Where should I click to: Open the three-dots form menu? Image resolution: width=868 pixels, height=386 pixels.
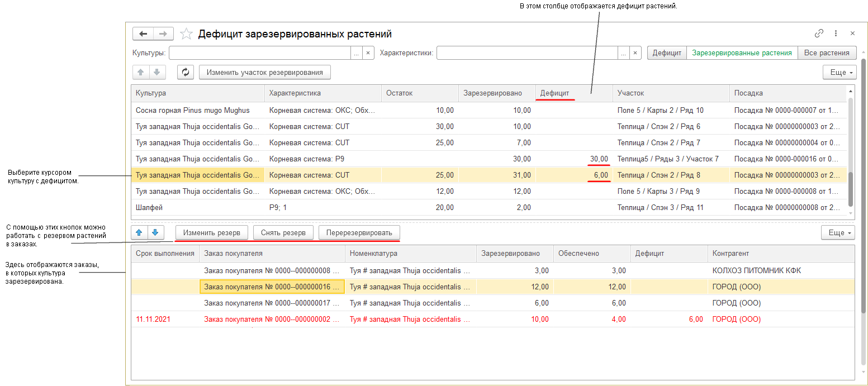(836, 34)
